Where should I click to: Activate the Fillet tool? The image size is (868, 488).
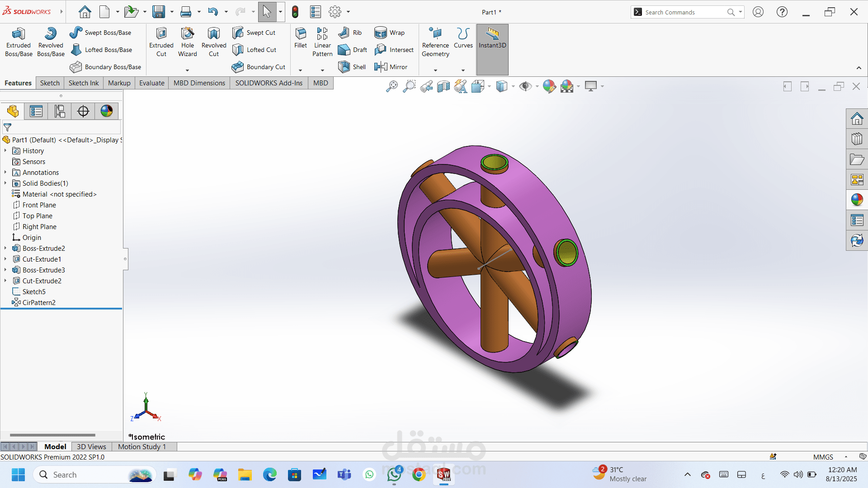click(x=300, y=41)
